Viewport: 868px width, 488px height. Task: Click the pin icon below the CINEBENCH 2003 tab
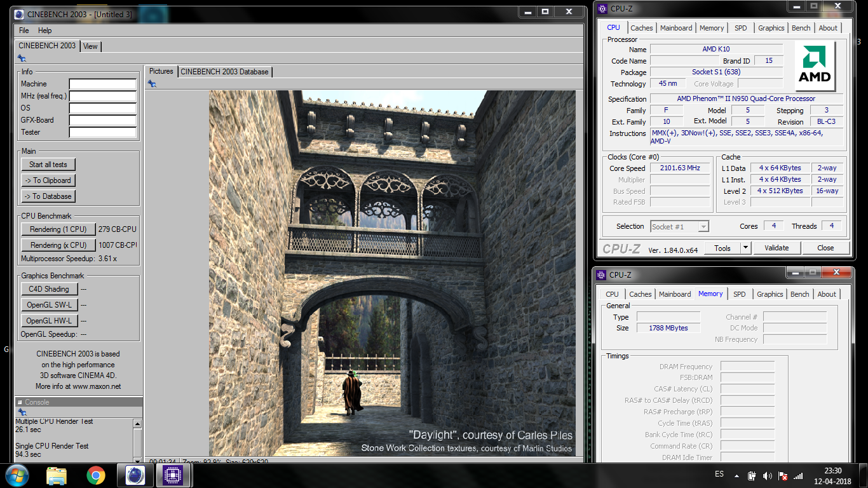click(x=22, y=58)
